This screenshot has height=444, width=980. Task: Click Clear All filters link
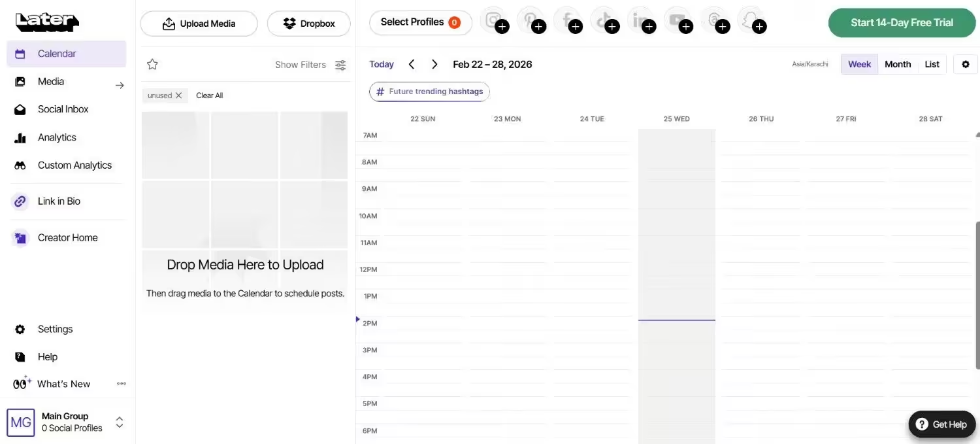coord(210,95)
